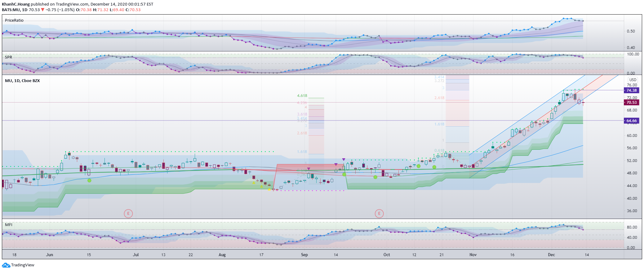Click the TradingView wordmark at bottom left
644x271 pixels.
point(23,265)
